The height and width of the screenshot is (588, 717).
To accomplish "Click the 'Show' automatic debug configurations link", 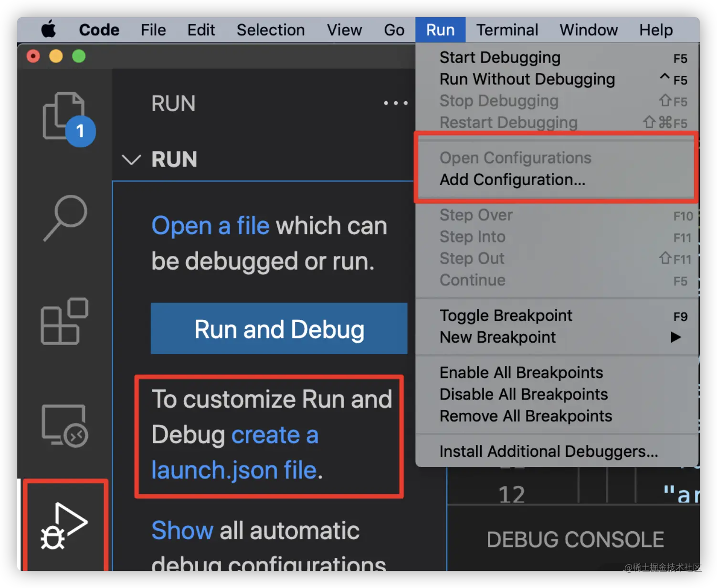I will 182,530.
